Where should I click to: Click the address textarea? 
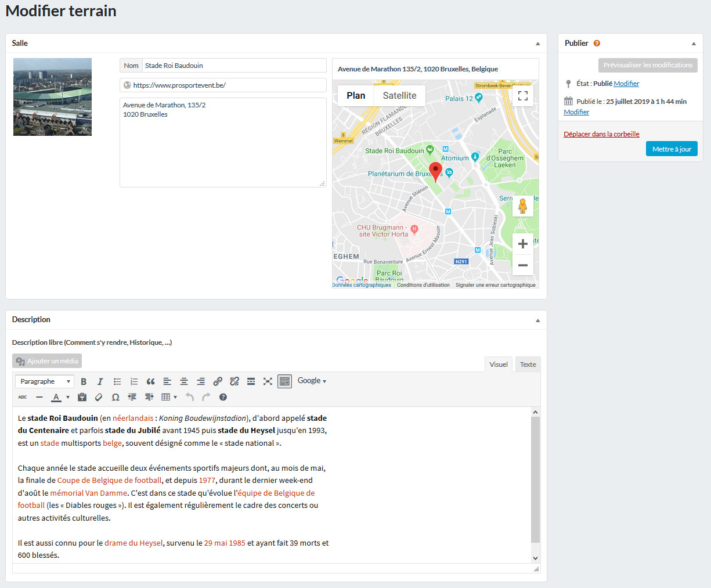point(223,142)
